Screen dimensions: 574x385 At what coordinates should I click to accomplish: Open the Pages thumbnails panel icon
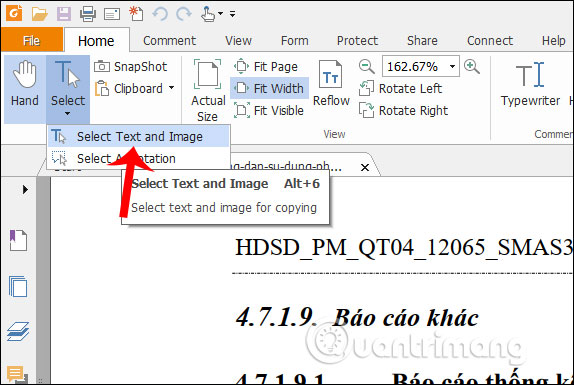pos(18,287)
